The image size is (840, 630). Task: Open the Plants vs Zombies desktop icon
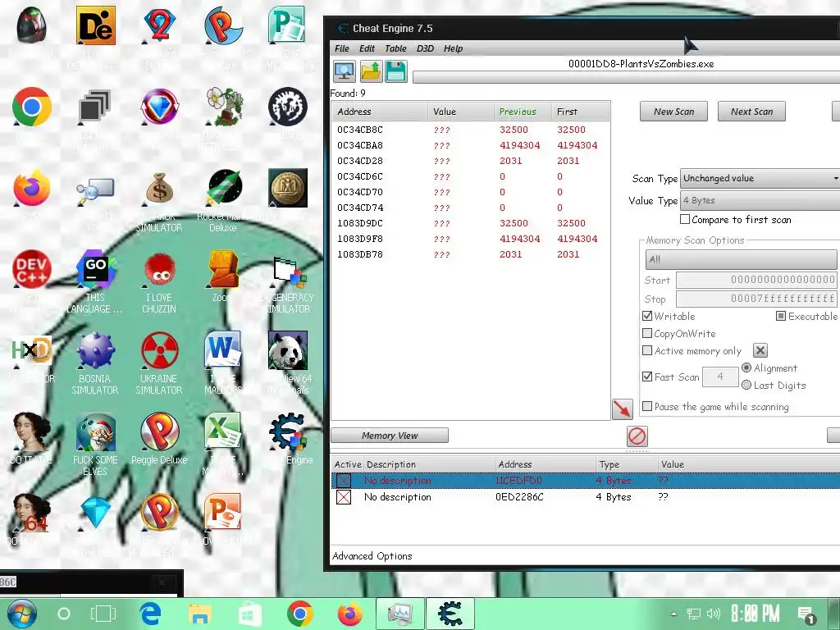pos(225,107)
